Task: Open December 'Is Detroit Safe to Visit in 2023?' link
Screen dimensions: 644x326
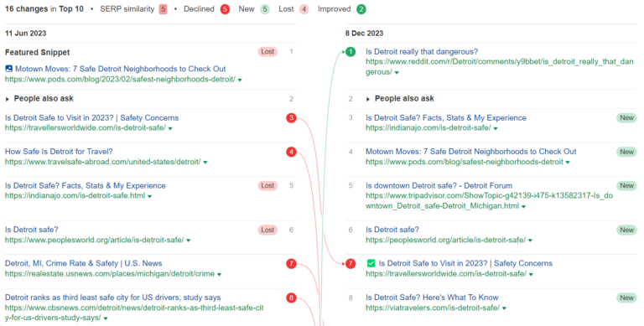Action: click(465, 263)
